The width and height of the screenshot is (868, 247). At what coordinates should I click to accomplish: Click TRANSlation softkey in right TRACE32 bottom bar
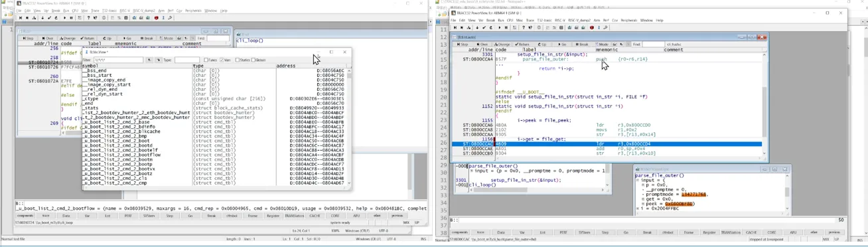[x=730, y=232]
